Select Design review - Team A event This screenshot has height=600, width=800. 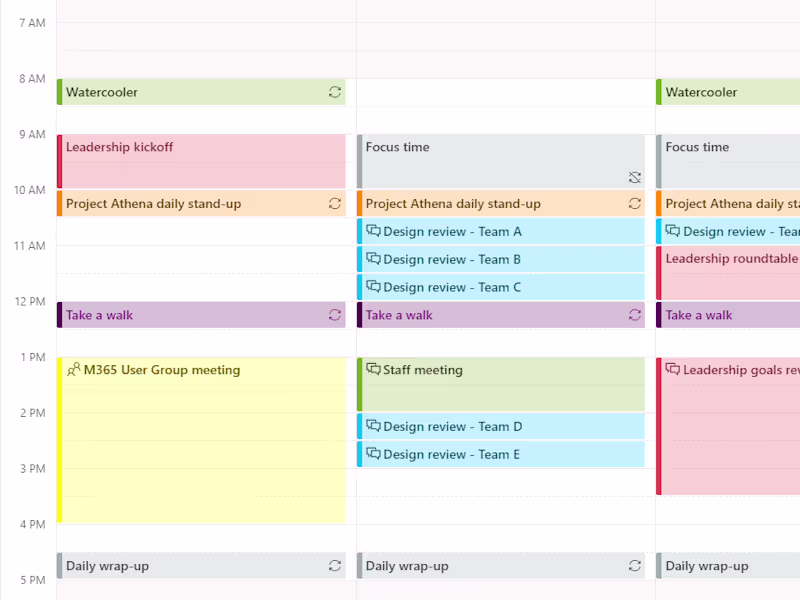point(500,232)
